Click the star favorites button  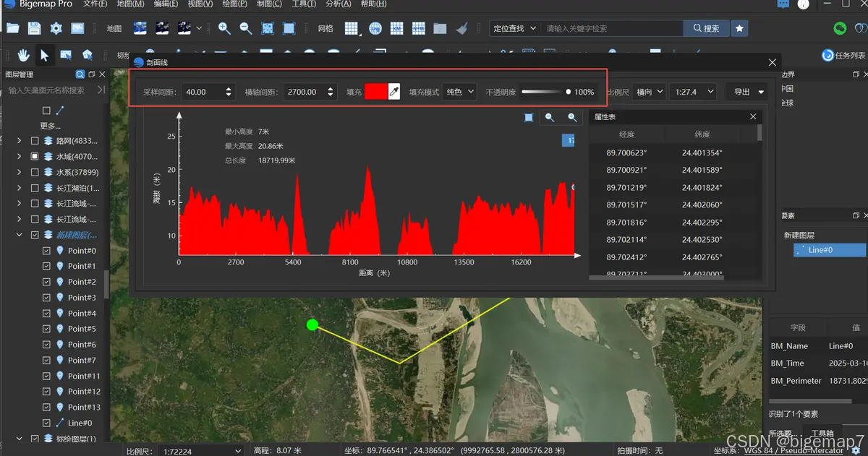(x=739, y=28)
